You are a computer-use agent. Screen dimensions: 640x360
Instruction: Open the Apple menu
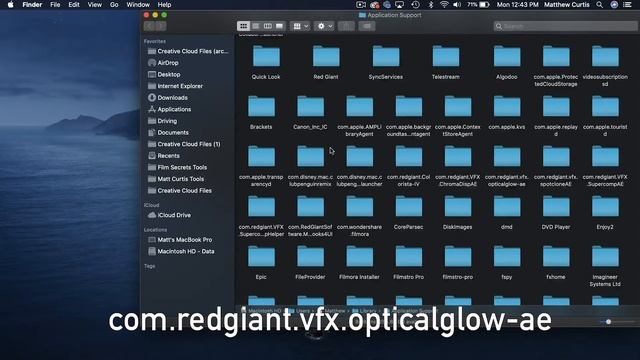coord(11,5)
